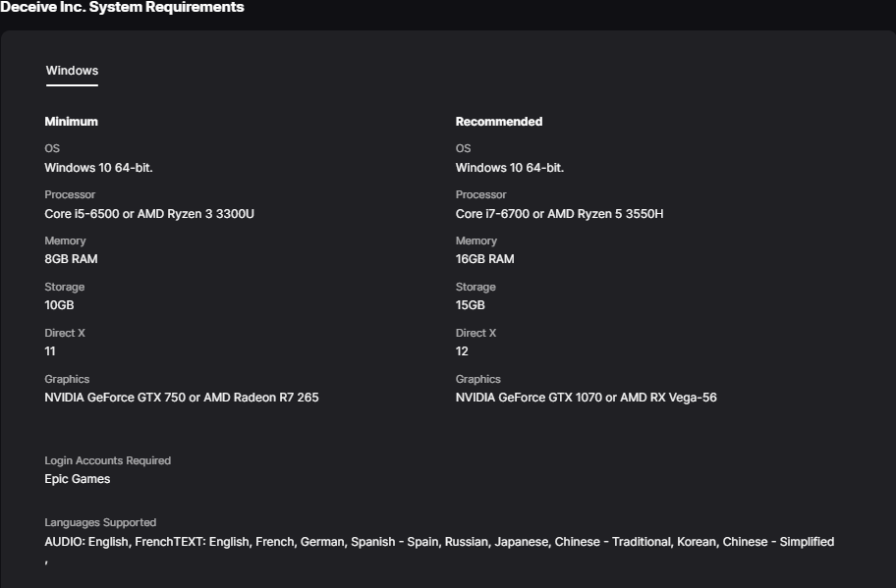896x588 pixels.
Task: Click the Recommended column heading
Action: click(498, 122)
